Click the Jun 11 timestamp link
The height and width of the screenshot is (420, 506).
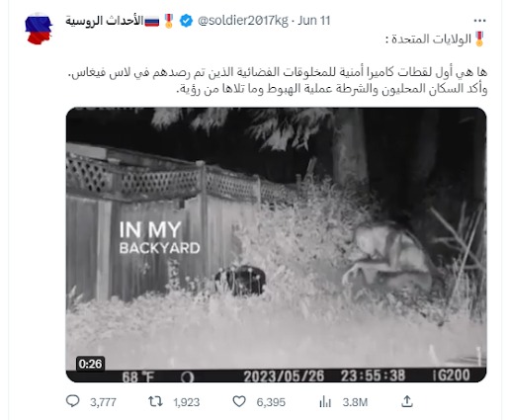pos(314,21)
